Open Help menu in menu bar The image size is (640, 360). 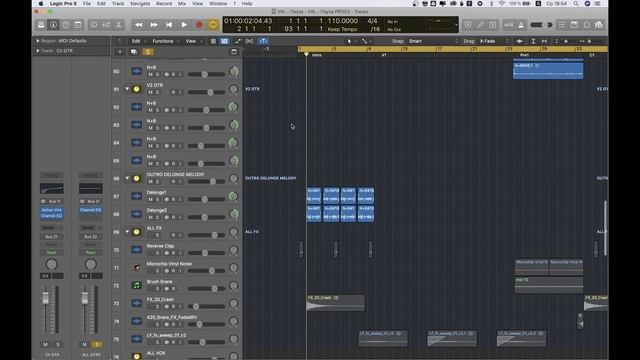click(x=247, y=4)
